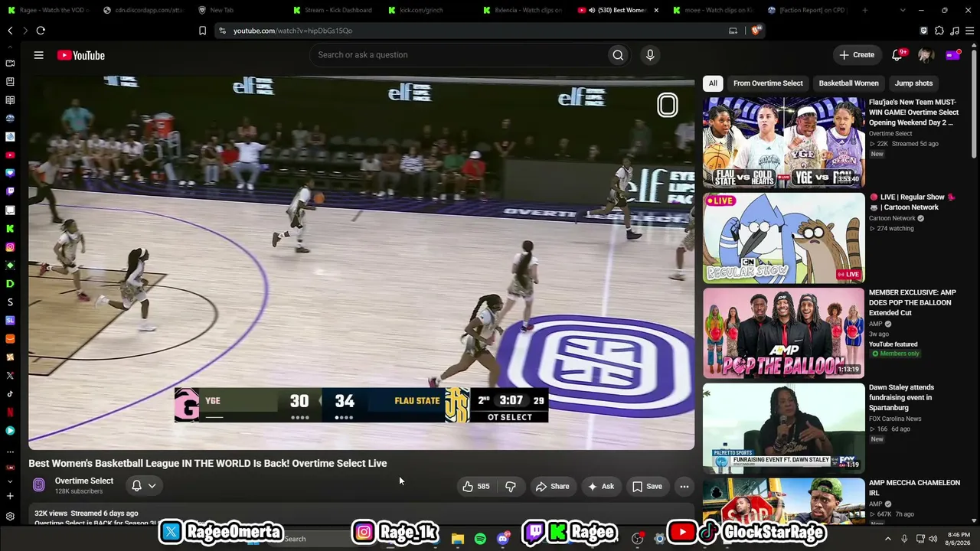Open Twitch shortcut in the sidebar
The image size is (980, 551).
pos(10,191)
